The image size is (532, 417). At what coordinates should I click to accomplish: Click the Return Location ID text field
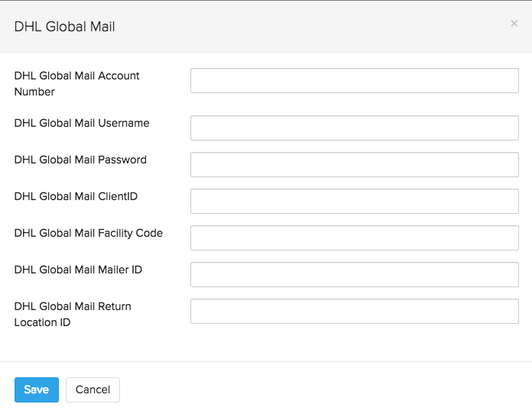[x=354, y=312]
